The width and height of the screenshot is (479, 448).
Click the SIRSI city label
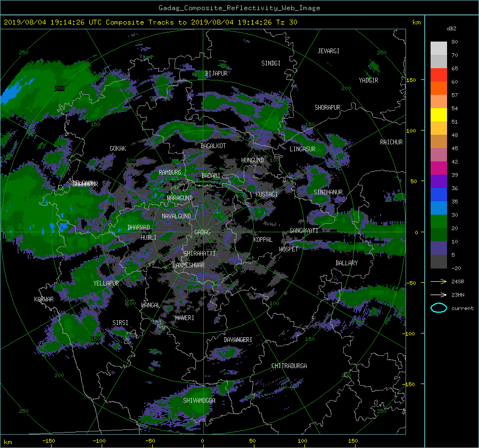(120, 323)
